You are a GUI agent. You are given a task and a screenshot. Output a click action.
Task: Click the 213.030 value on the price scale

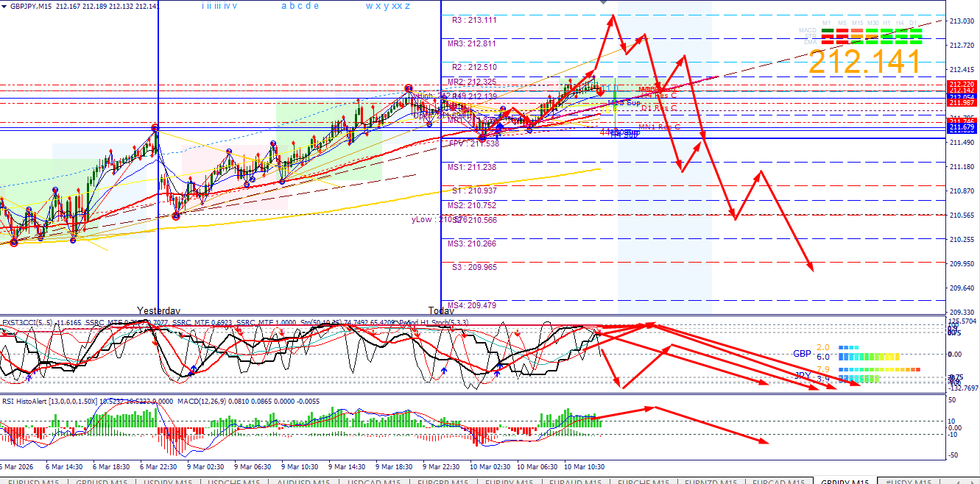click(962, 21)
